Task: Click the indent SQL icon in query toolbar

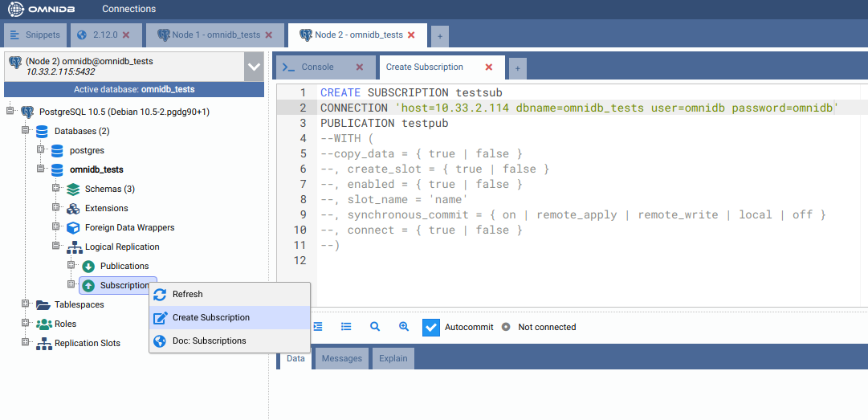Action: pyautogui.click(x=318, y=327)
